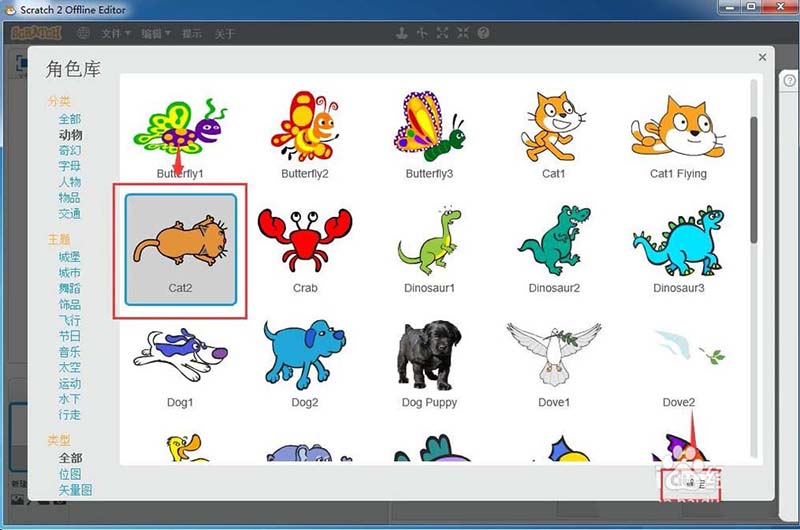Select the shrink sprite tool

tap(463, 33)
